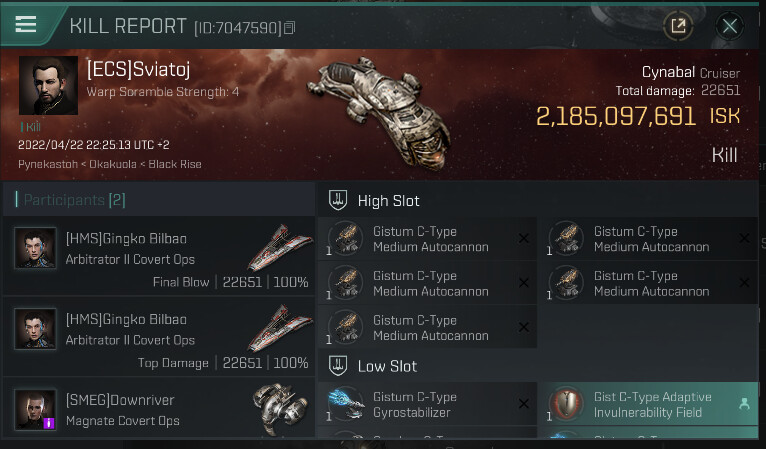The height and width of the screenshot is (449, 766).
Task: Click the 2,185,097,691 ISK value
Action: point(616,116)
